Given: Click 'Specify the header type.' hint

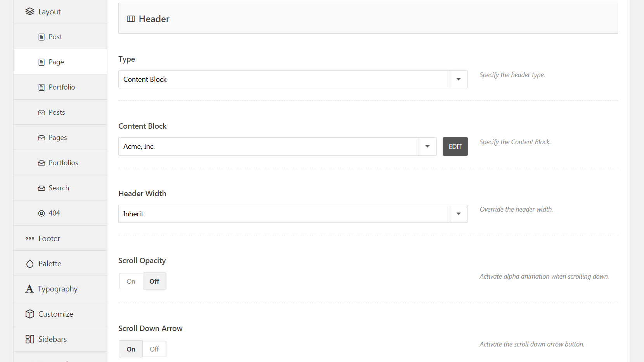Looking at the screenshot, I should click(512, 75).
